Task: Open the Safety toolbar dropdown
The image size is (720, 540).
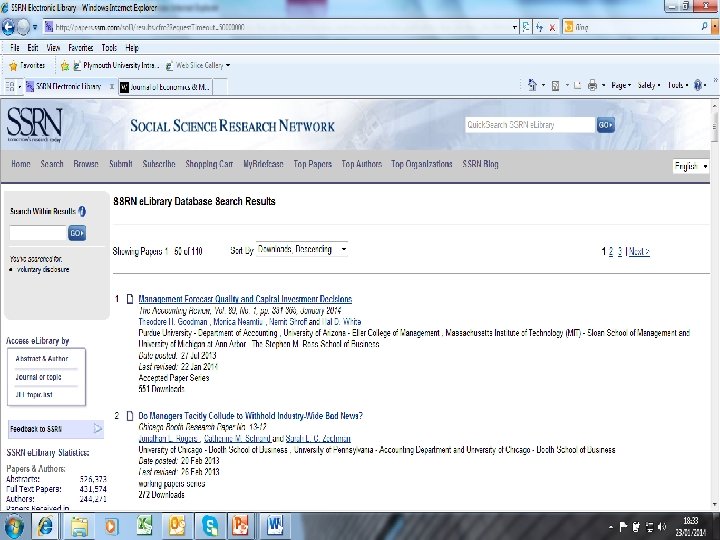Action: (649, 85)
